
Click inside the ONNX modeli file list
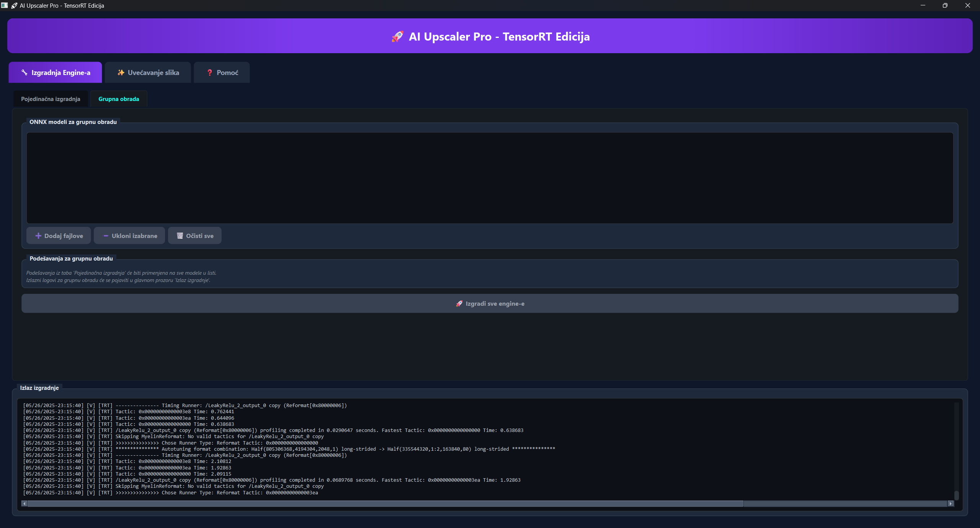(490, 178)
